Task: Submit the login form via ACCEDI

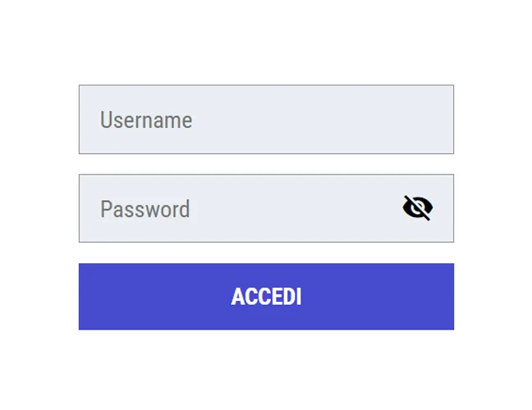Action: pos(266,297)
